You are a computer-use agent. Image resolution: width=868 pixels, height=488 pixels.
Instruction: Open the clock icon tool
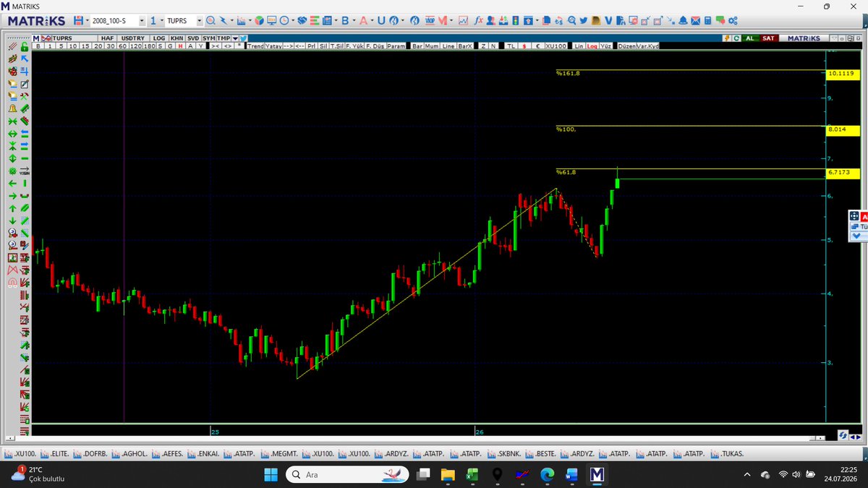click(284, 21)
